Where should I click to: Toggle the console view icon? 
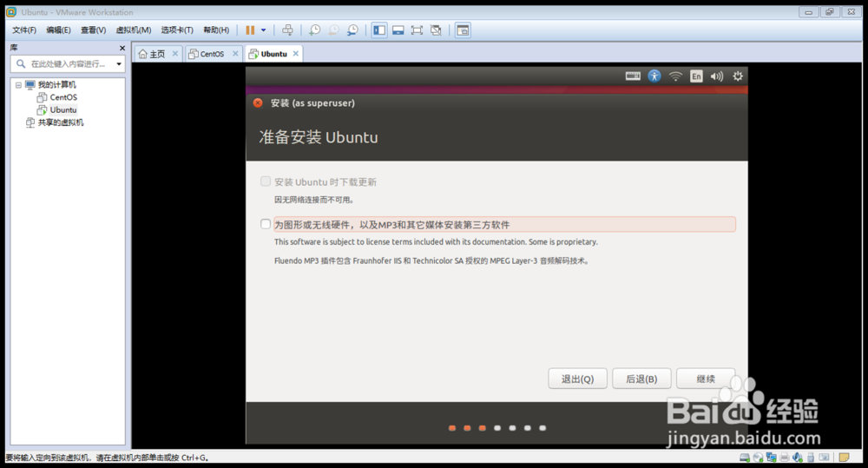(x=463, y=30)
